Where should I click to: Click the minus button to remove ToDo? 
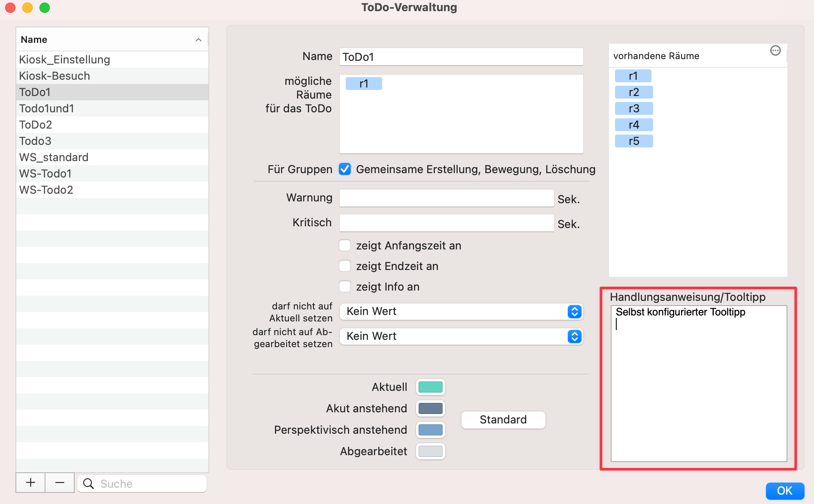tap(60, 483)
